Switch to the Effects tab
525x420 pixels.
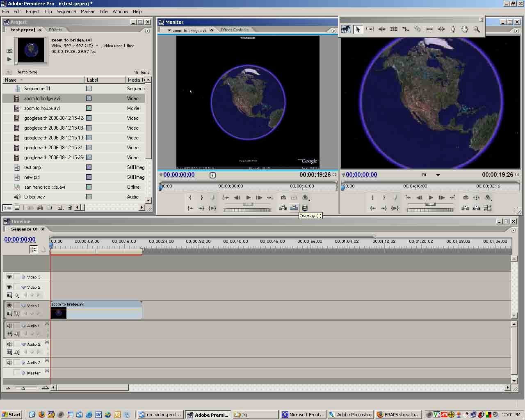tap(55, 30)
